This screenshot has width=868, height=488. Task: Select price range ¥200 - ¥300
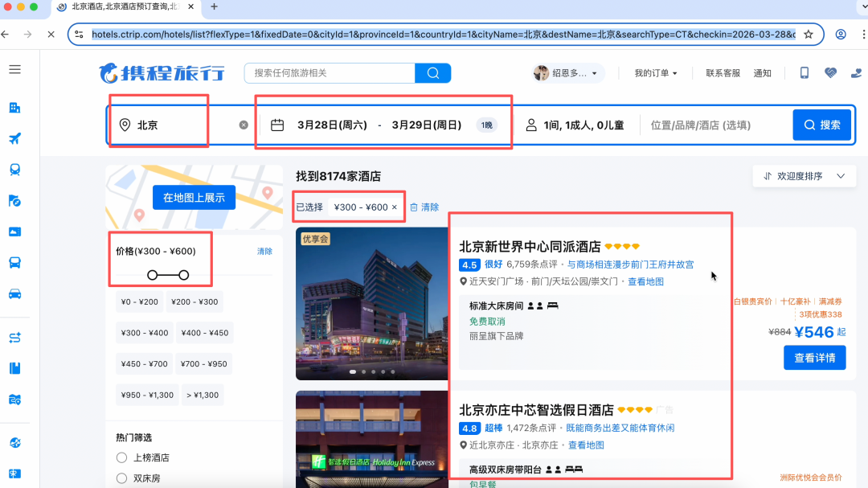(194, 301)
